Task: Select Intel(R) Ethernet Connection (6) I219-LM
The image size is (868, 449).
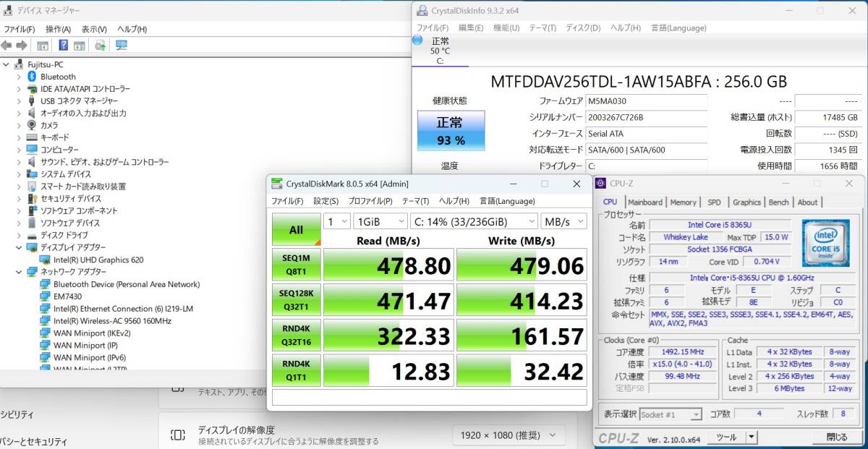Action: (123, 309)
